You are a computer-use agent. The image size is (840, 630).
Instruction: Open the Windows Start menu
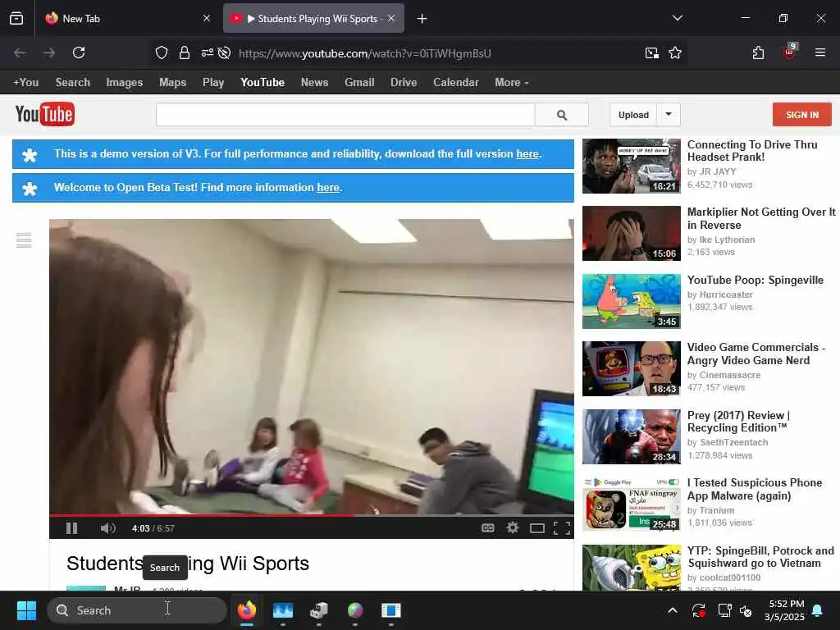[x=26, y=610]
